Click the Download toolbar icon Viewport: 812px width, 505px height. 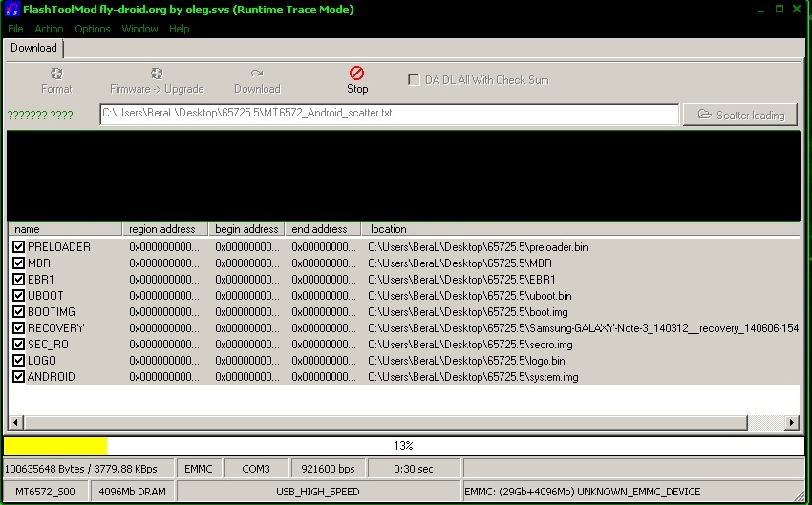(257, 74)
